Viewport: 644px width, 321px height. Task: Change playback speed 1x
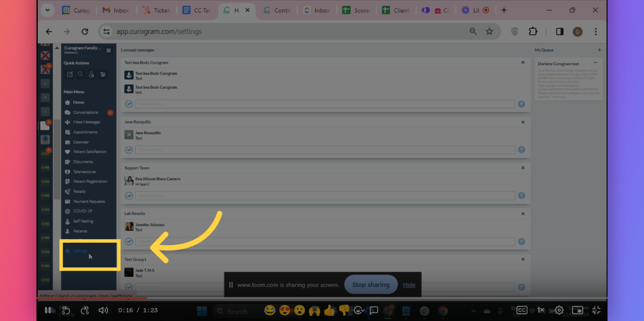(x=540, y=310)
